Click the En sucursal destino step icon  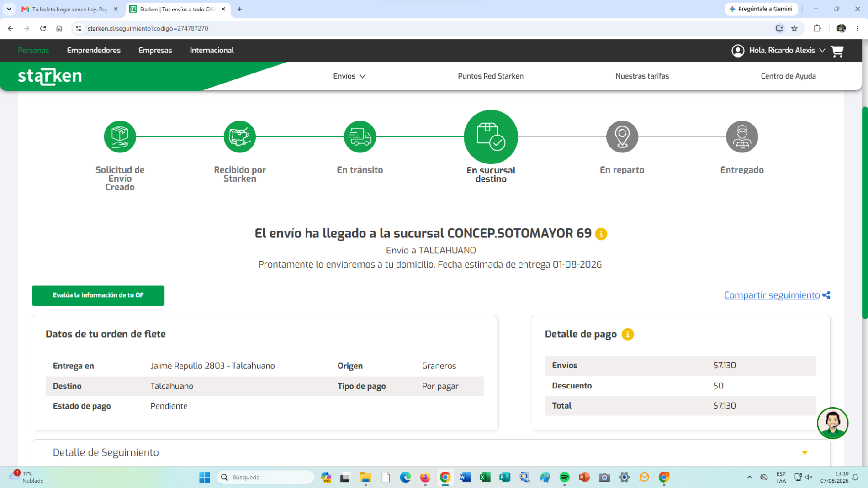pos(491,136)
